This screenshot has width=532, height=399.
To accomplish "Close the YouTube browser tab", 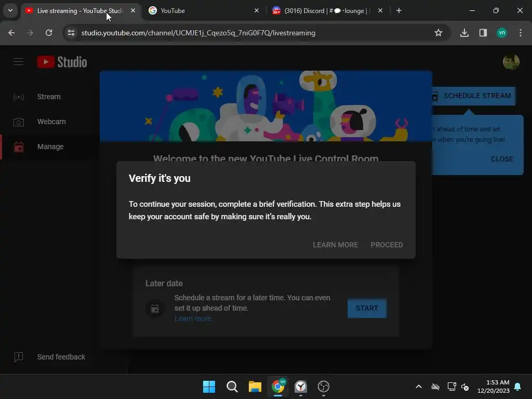I will click(x=257, y=11).
